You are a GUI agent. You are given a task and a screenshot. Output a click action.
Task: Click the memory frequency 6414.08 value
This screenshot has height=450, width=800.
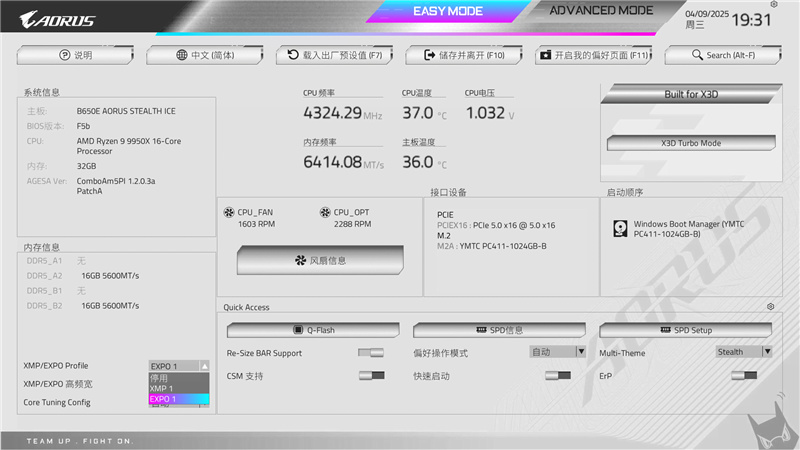332,162
